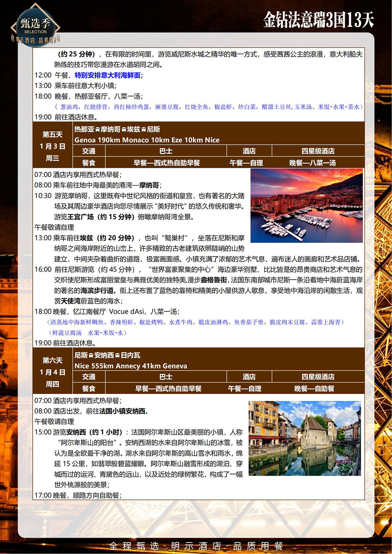Viewport: 392px width, 554px height.
Task: Click the bold text 天使湾
Action: (71, 301)
